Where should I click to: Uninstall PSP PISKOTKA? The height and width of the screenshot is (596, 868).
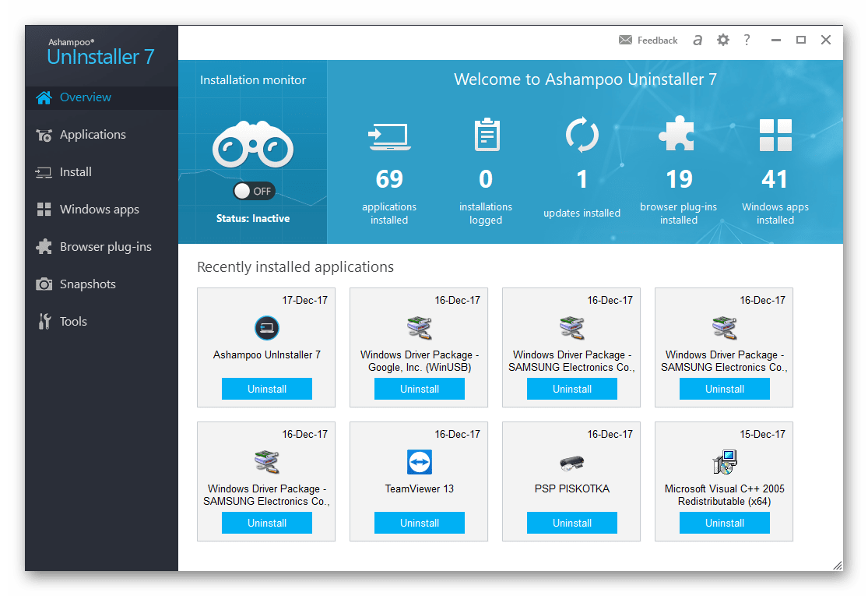(572, 523)
